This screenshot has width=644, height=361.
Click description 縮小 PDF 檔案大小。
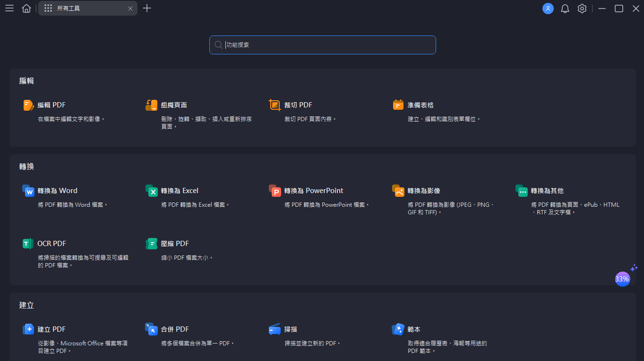click(187, 258)
